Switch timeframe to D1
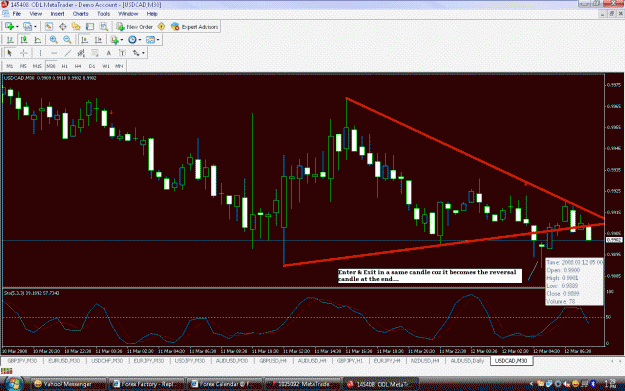625x391 pixels. [x=92, y=66]
